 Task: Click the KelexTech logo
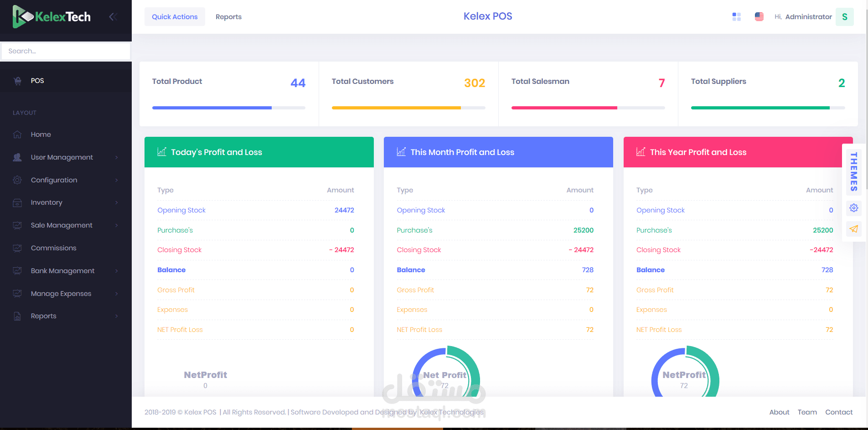point(52,17)
